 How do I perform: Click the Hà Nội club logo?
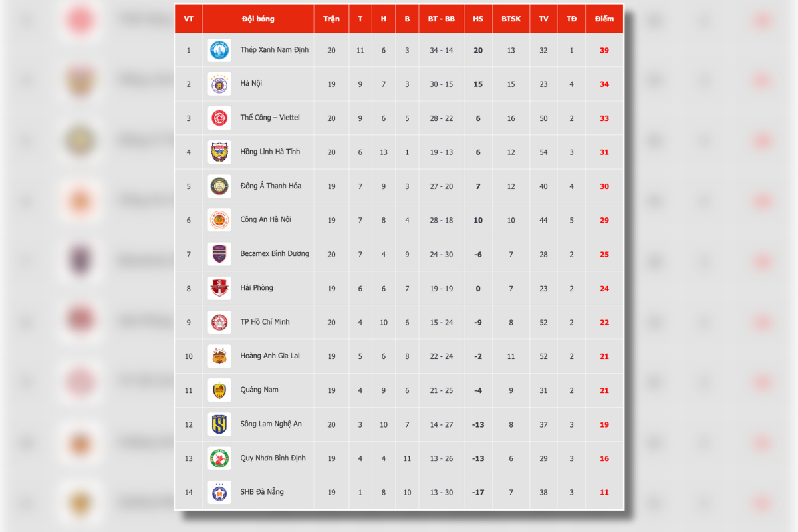click(x=219, y=84)
